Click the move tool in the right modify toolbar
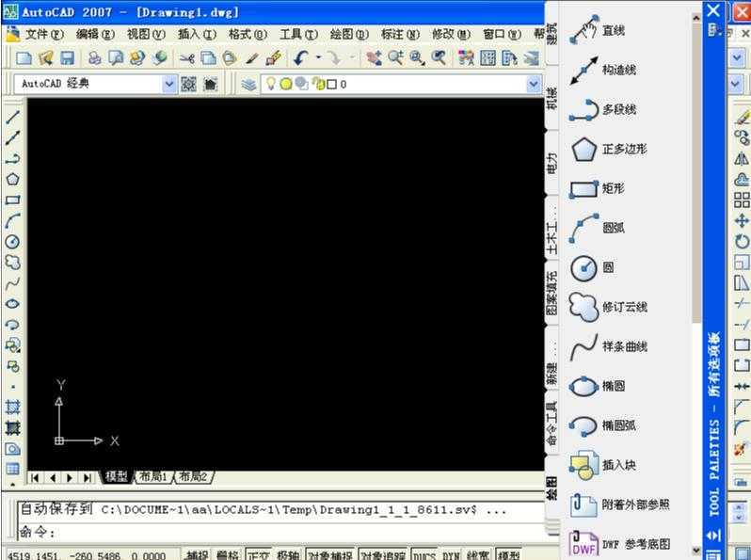This screenshot has height=560, width=751. pos(742,220)
